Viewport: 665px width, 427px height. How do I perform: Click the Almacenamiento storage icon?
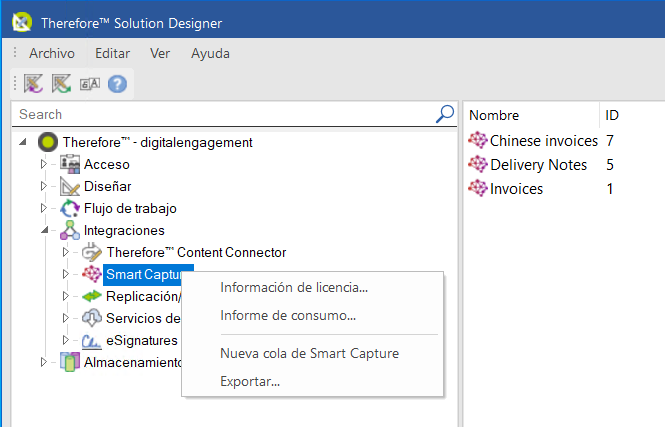[70, 362]
